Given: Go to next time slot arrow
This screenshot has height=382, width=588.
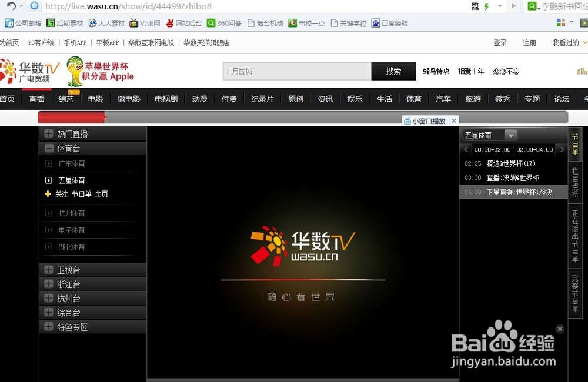Looking at the screenshot, I should click(562, 150).
